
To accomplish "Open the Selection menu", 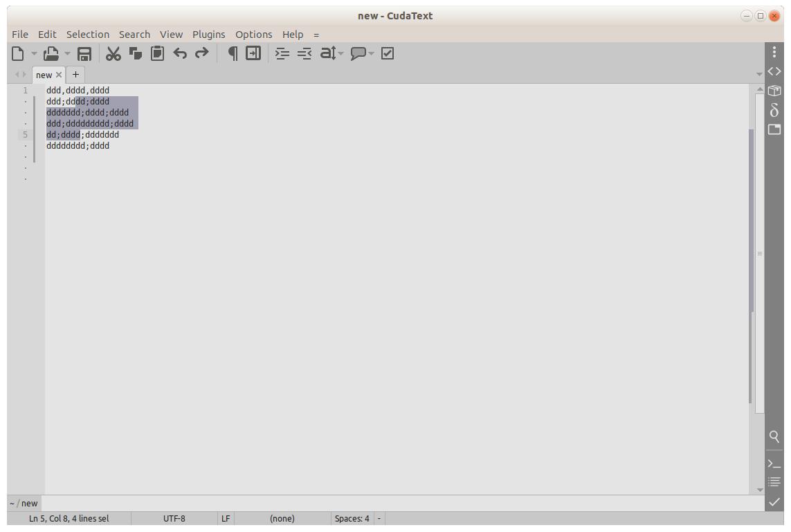I will pos(88,35).
